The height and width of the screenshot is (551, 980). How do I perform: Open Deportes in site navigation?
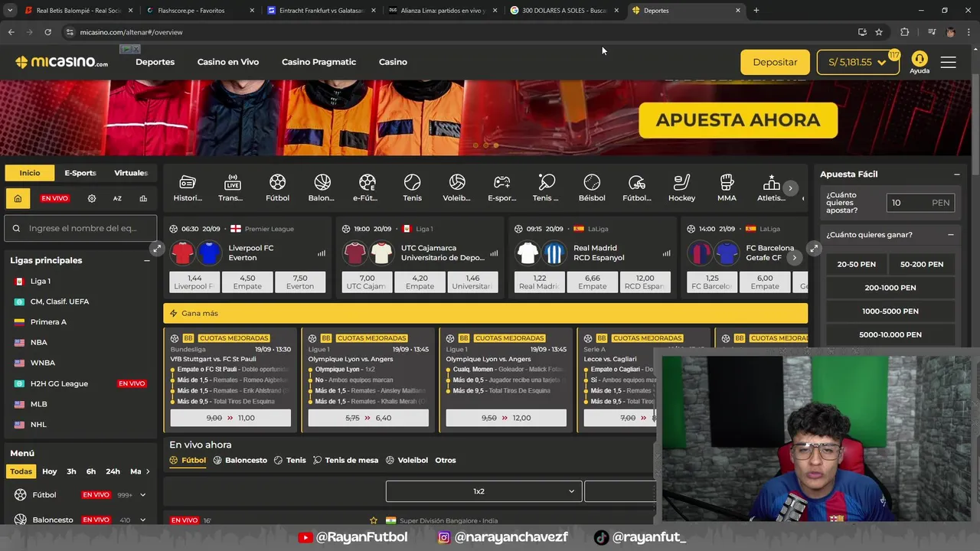click(x=155, y=62)
